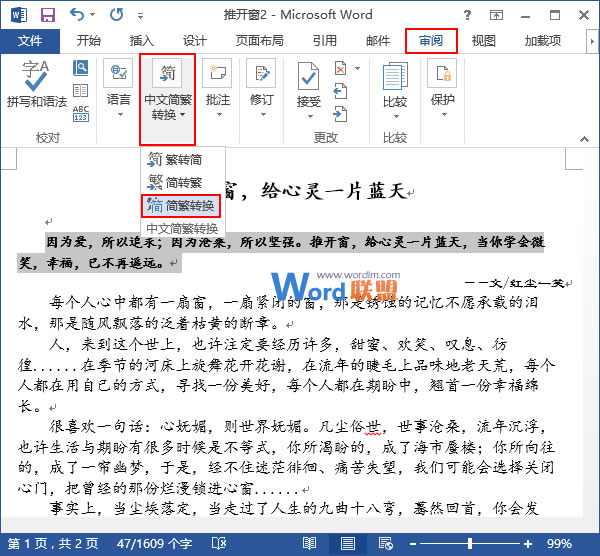Open the Define/research lookup icon
This screenshot has height=556, width=600.
[80, 68]
